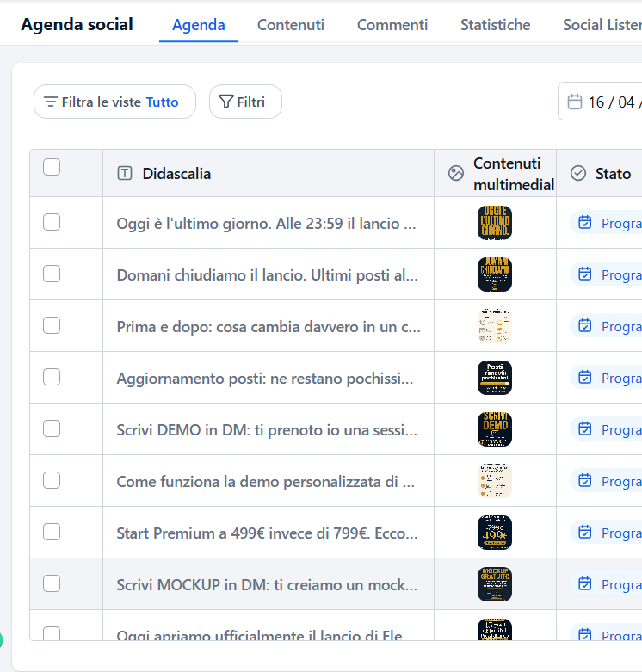Click scheduled calendar icon in 'Scrivi DEMO' row
Viewport: 642px width, 672px height.
[x=585, y=428]
